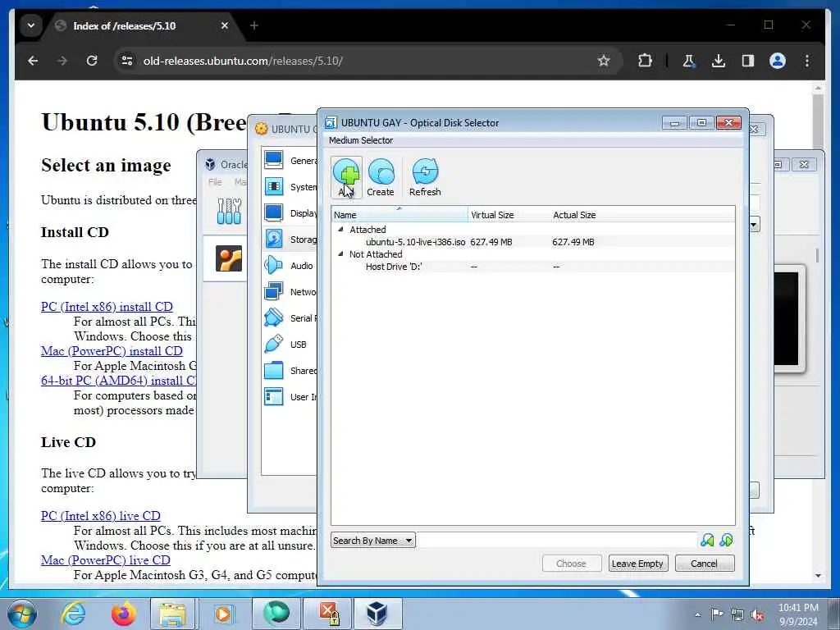The width and height of the screenshot is (840, 630).
Task: Open the Search By Name dropdown
Action: [373, 540]
